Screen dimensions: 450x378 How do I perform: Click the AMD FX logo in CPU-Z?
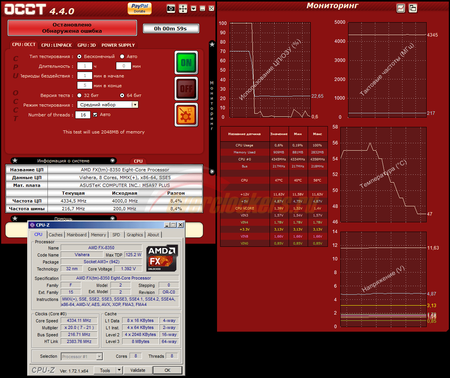pos(162,258)
